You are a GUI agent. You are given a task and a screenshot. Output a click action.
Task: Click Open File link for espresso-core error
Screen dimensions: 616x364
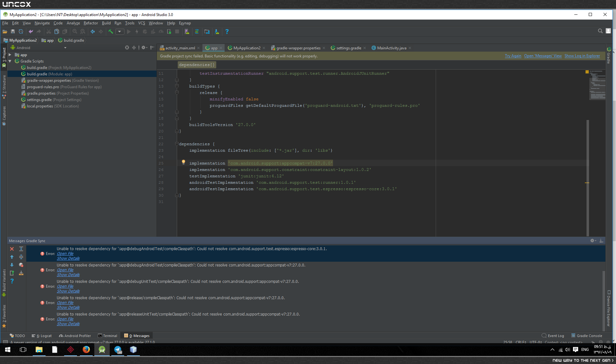tap(65, 254)
